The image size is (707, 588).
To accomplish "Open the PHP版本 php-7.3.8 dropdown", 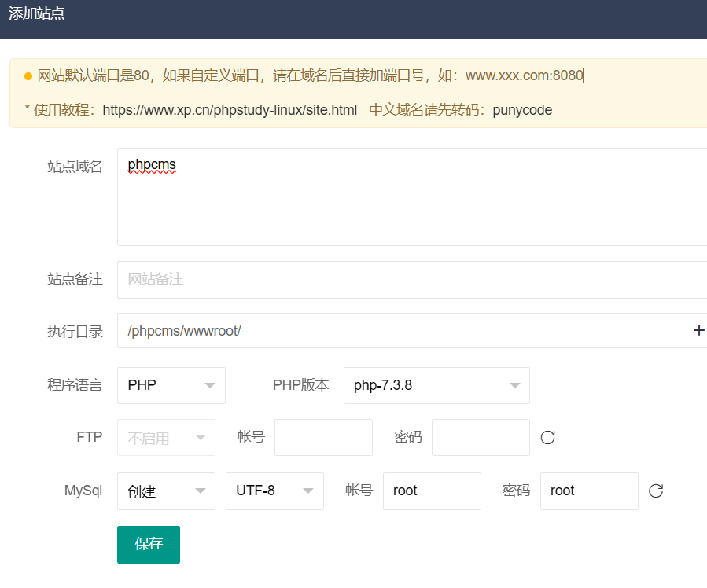I will pos(436,385).
